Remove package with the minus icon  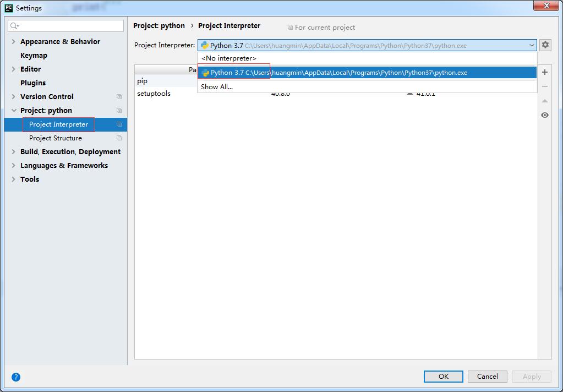(x=545, y=86)
